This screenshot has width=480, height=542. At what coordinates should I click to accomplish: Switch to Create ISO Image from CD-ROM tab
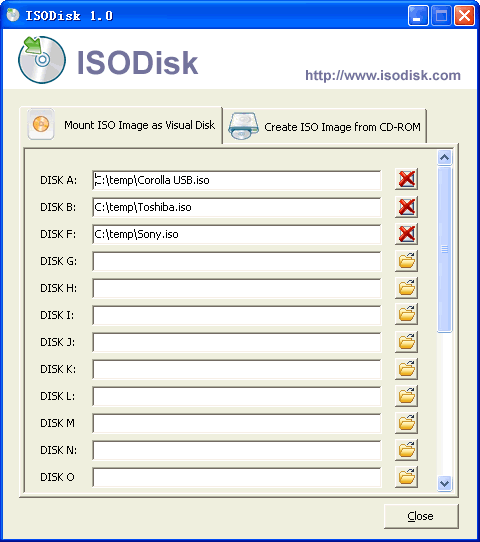pos(324,127)
